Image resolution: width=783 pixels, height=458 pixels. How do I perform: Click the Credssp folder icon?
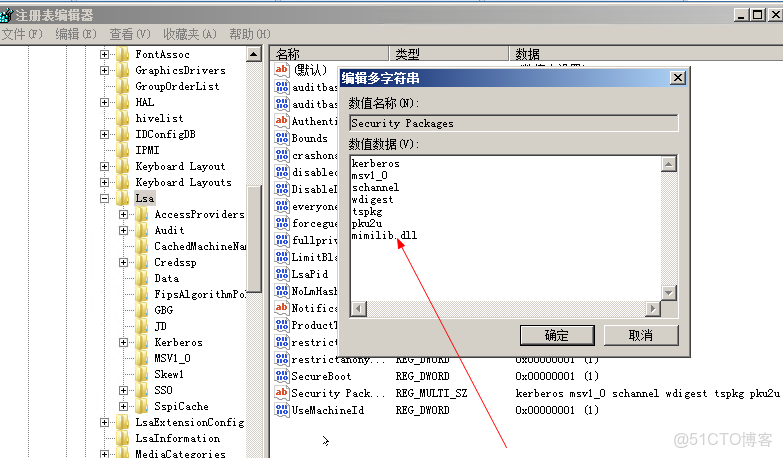pos(142,262)
